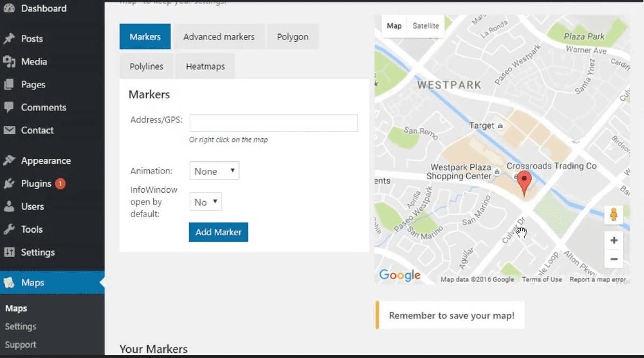Screen dimensions: 644x358
Task: Select the Polygon tab
Action: pos(292,37)
